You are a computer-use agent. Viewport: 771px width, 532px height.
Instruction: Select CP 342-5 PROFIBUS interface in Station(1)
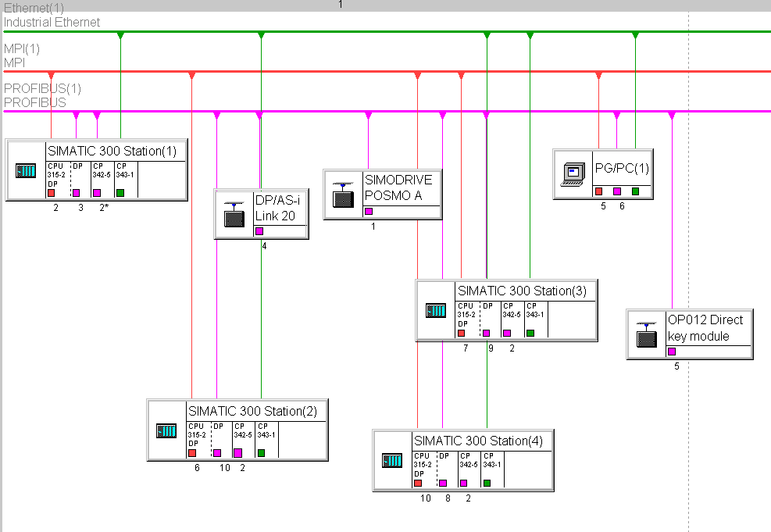coord(97,193)
